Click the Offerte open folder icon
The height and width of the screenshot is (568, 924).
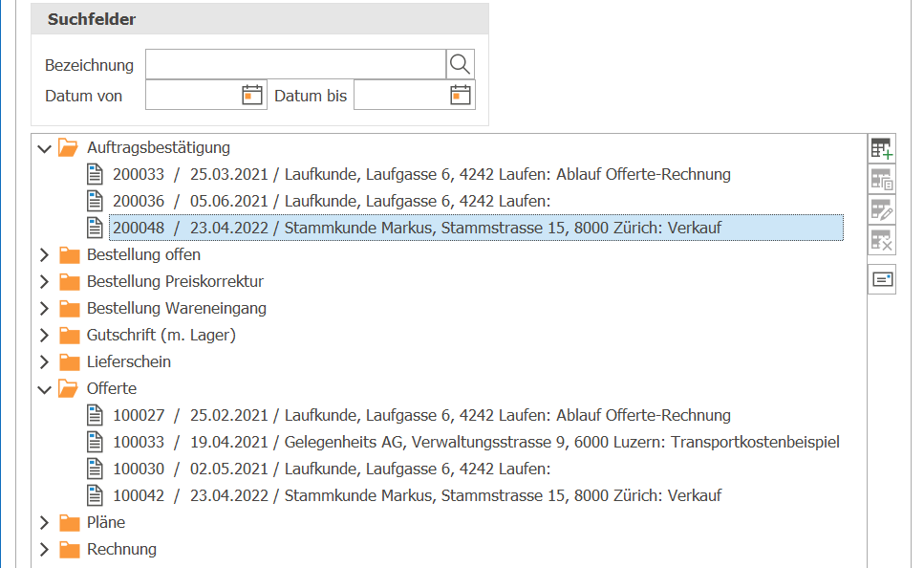click(x=69, y=388)
